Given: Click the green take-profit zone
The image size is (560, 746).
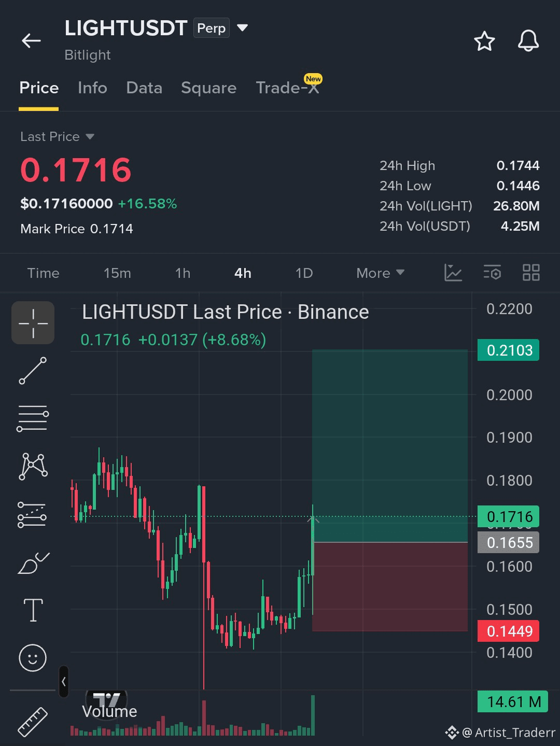Looking at the screenshot, I should click(x=390, y=446).
